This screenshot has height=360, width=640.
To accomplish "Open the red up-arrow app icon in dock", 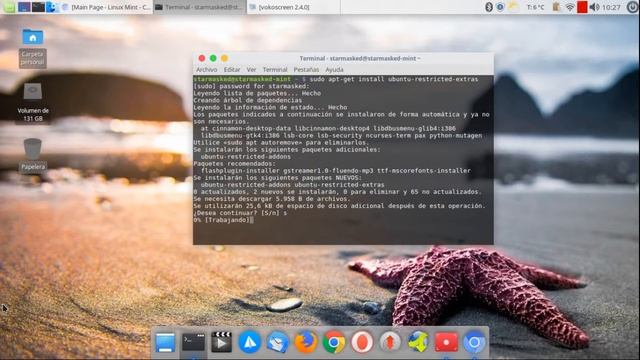I will 390,342.
